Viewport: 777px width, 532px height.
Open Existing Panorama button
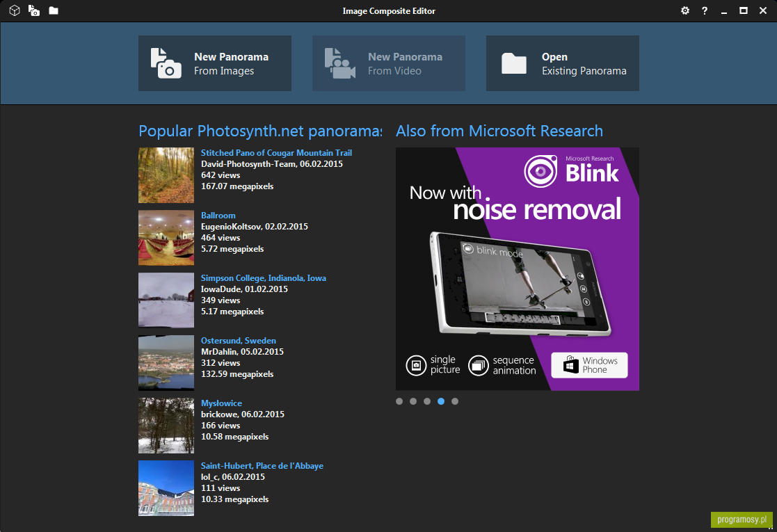point(563,63)
